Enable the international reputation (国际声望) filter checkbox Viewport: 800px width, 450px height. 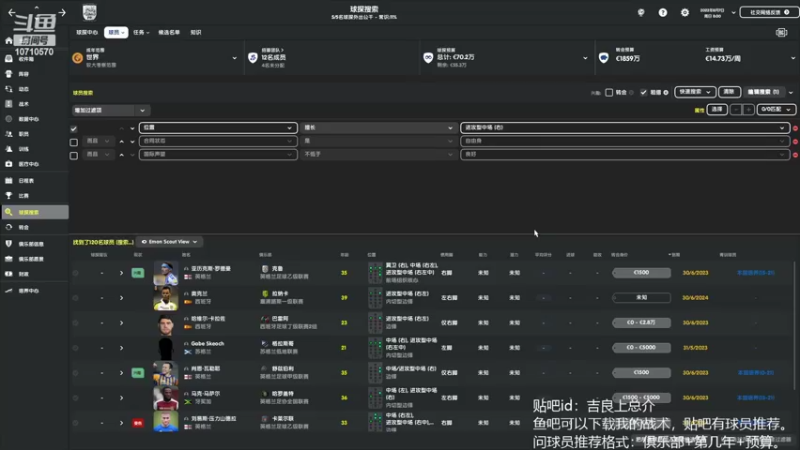73,155
